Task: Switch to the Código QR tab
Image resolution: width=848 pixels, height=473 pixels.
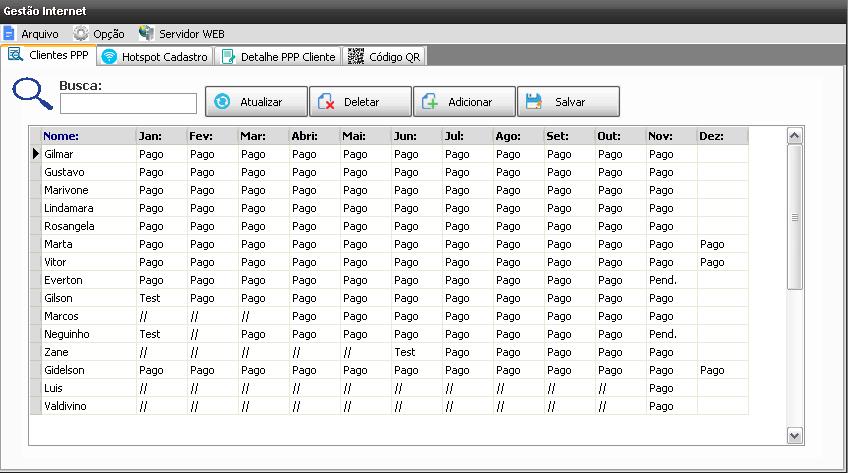Action: (x=385, y=57)
